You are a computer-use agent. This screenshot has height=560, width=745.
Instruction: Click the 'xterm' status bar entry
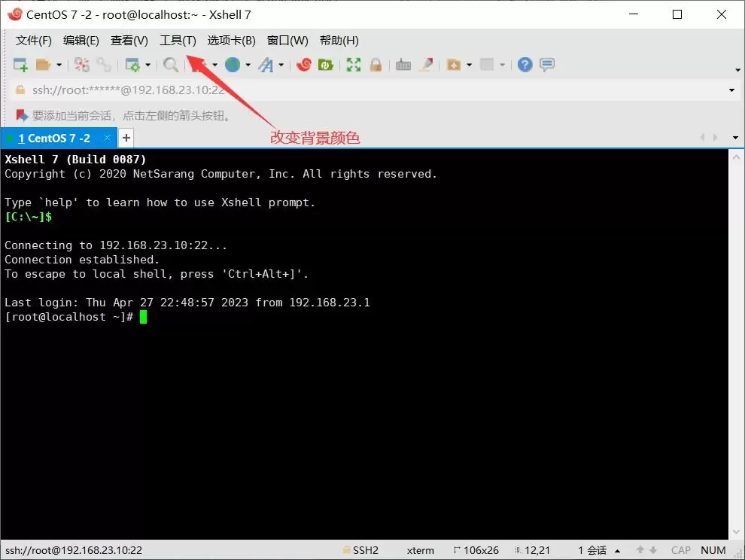click(421, 550)
